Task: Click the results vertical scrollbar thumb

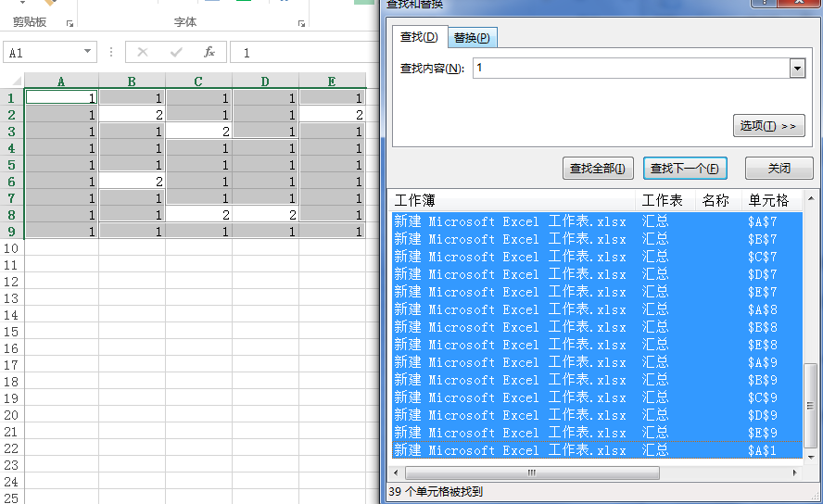Action: [x=810, y=406]
